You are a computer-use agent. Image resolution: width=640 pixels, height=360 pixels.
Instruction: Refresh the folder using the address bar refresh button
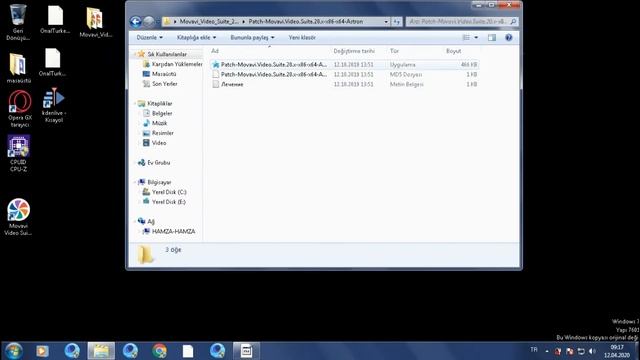coord(397,22)
